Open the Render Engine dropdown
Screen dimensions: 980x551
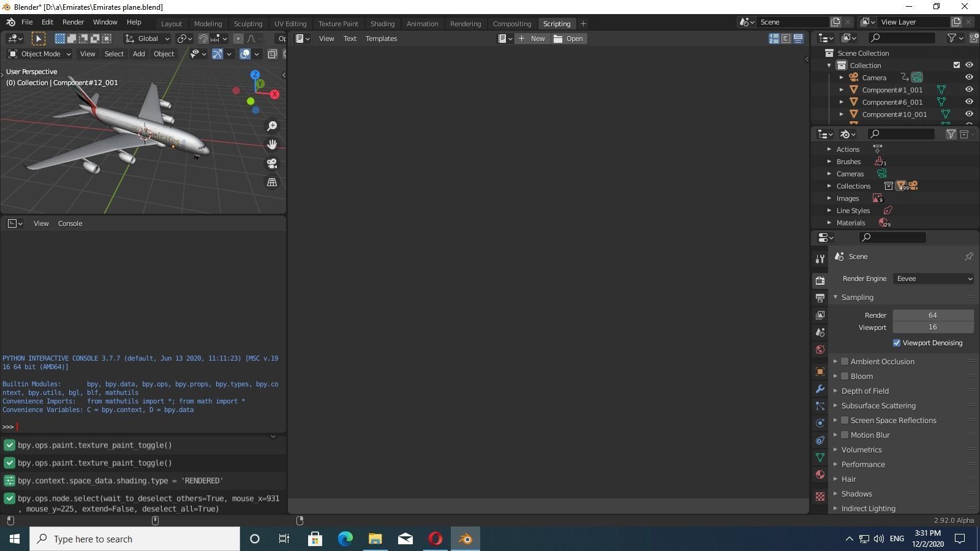pyautogui.click(x=933, y=279)
